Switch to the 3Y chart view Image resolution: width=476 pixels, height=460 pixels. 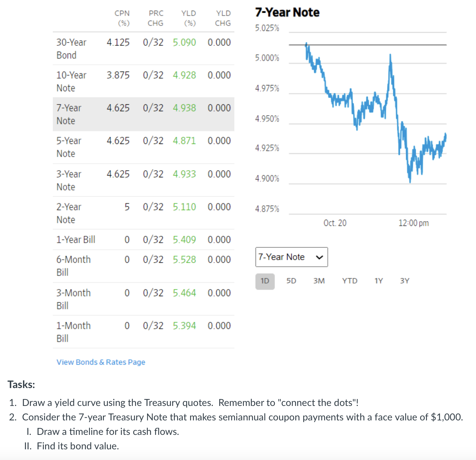point(405,281)
